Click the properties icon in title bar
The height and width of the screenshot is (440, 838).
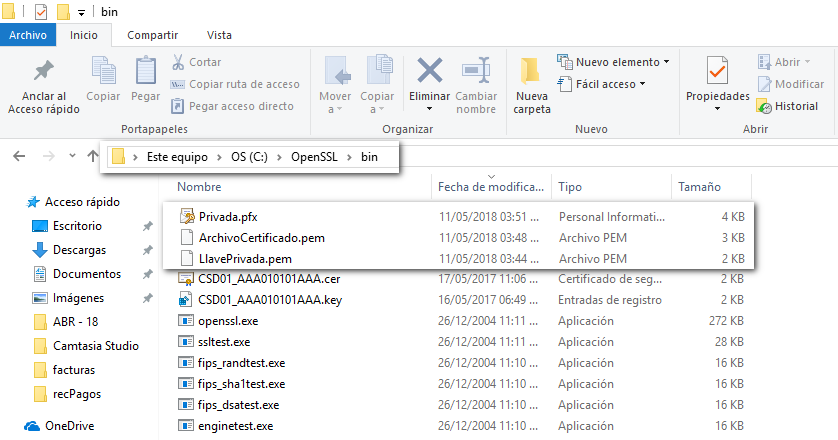pos(41,11)
